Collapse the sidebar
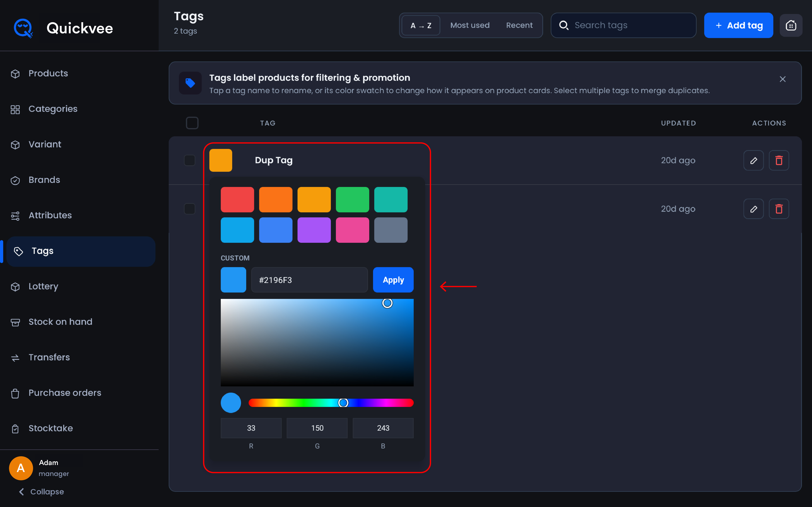The height and width of the screenshot is (507, 812). click(41, 492)
